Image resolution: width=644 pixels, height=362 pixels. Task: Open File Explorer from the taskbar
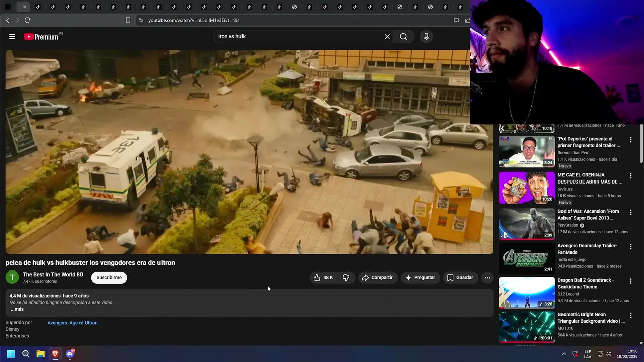click(x=40, y=354)
